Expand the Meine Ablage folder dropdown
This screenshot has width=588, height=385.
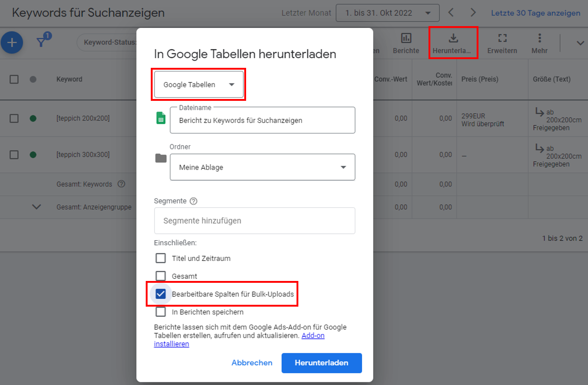tap(262, 167)
